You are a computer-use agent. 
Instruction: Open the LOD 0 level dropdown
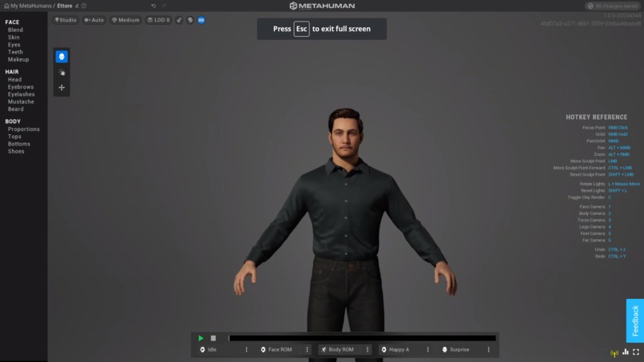158,20
